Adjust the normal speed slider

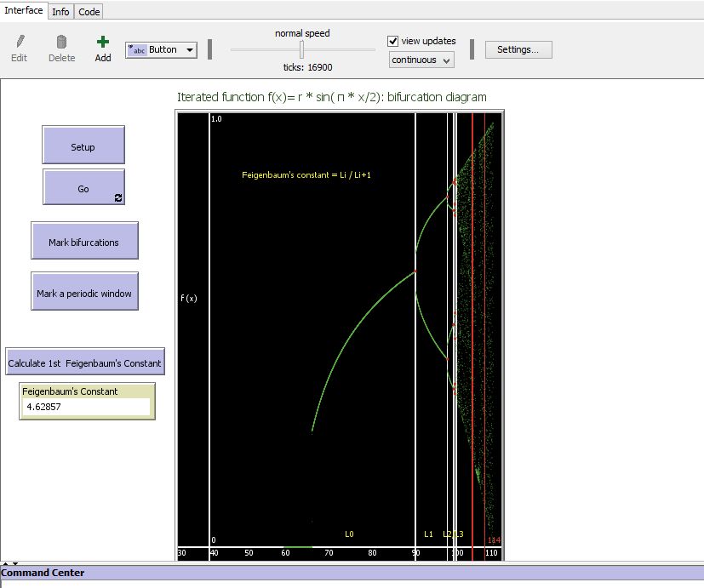click(301, 49)
